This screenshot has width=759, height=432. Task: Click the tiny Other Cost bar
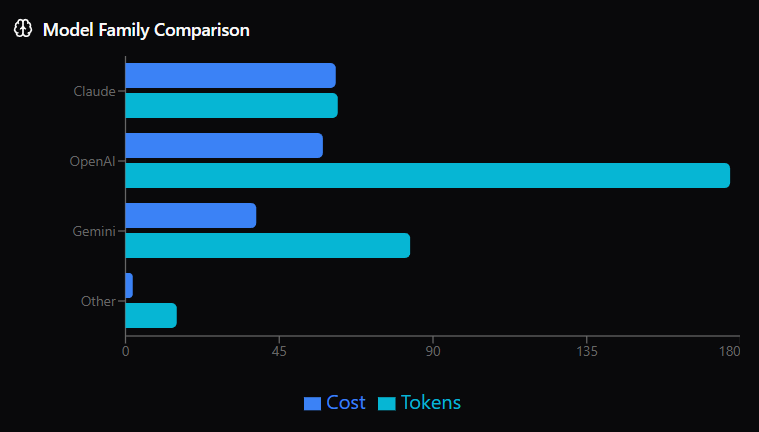129,285
